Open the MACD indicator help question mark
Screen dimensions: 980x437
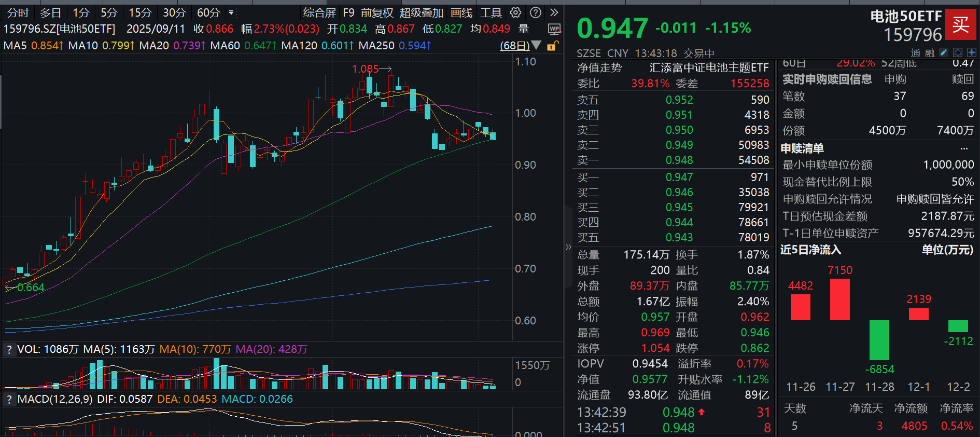(9, 400)
